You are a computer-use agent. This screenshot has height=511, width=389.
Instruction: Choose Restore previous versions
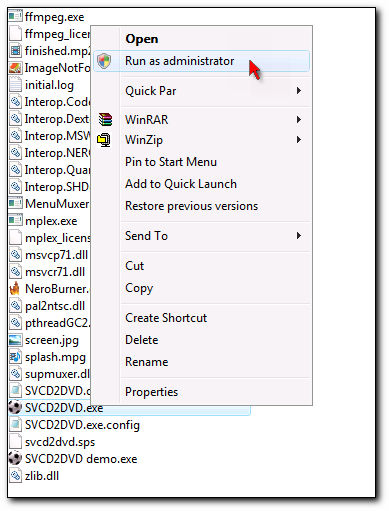[x=202, y=206]
